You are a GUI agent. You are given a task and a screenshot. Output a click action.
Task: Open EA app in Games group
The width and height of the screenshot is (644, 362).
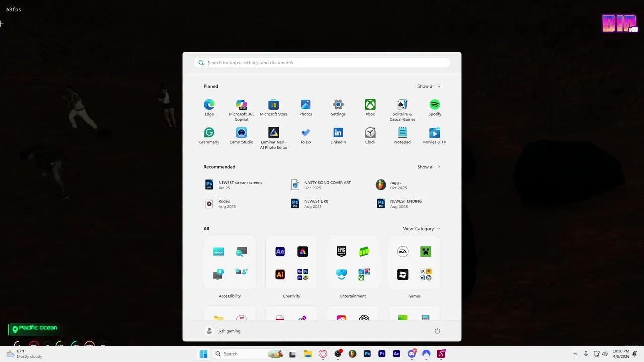click(403, 252)
